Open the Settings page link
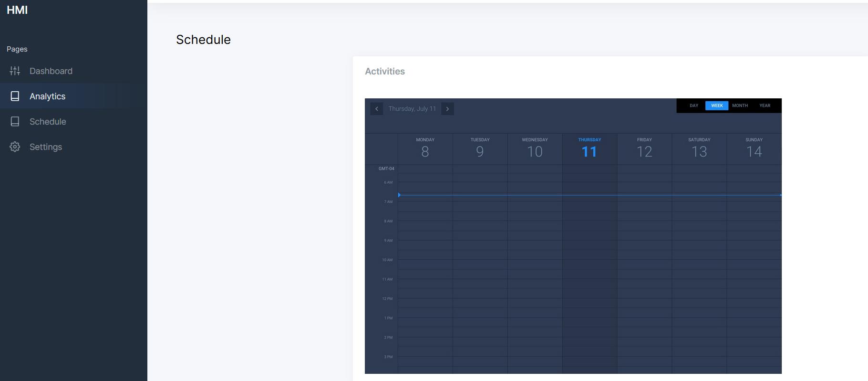Screen dimensions: 868x381 coord(46,147)
